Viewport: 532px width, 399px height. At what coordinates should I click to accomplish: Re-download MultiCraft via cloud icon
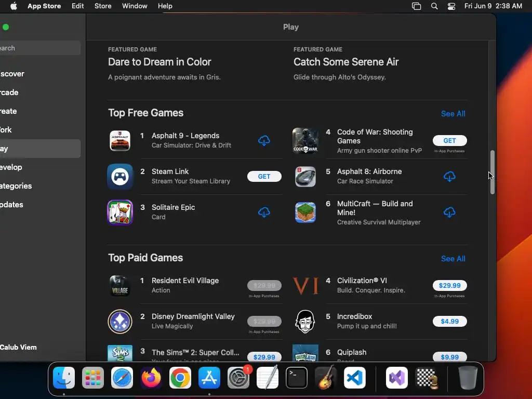click(x=449, y=212)
